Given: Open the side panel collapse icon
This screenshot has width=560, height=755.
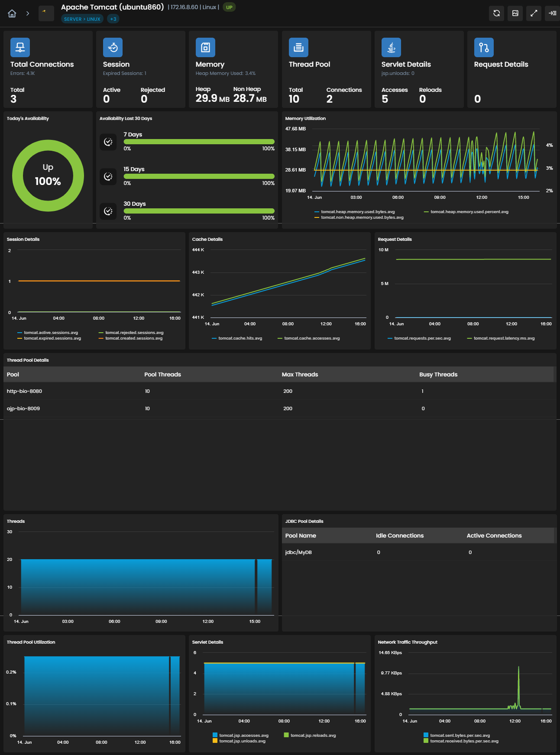Looking at the screenshot, I should pyautogui.click(x=552, y=13).
